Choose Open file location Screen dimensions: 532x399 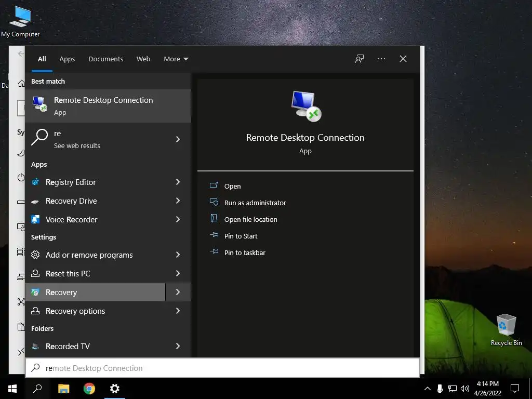251,219
